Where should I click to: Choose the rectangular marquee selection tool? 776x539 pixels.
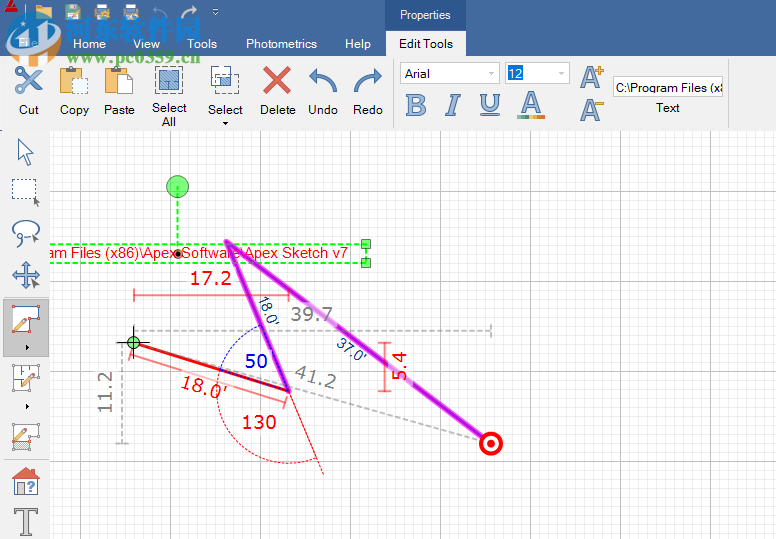[x=25, y=192]
